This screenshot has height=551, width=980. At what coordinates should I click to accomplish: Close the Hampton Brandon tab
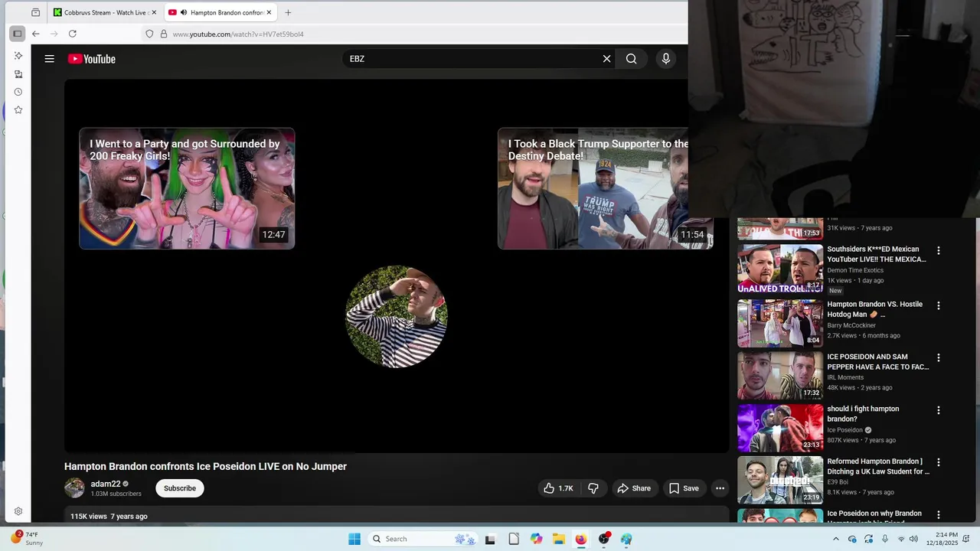click(x=269, y=12)
